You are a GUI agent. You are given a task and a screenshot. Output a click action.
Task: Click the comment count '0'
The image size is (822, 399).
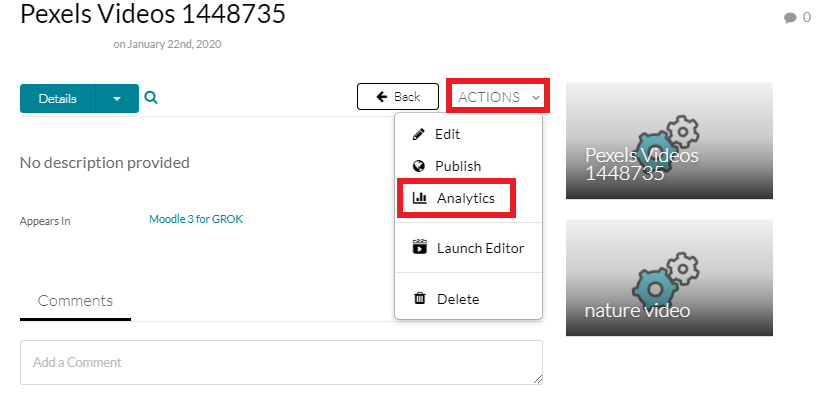coord(807,18)
